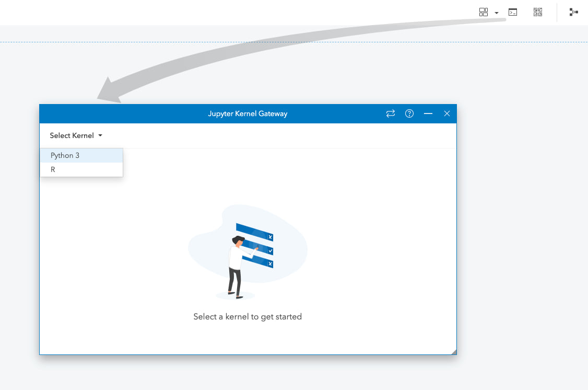The width and height of the screenshot is (588, 390).
Task: Open the analysis view flowchart icon
Action: coord(573,12)
